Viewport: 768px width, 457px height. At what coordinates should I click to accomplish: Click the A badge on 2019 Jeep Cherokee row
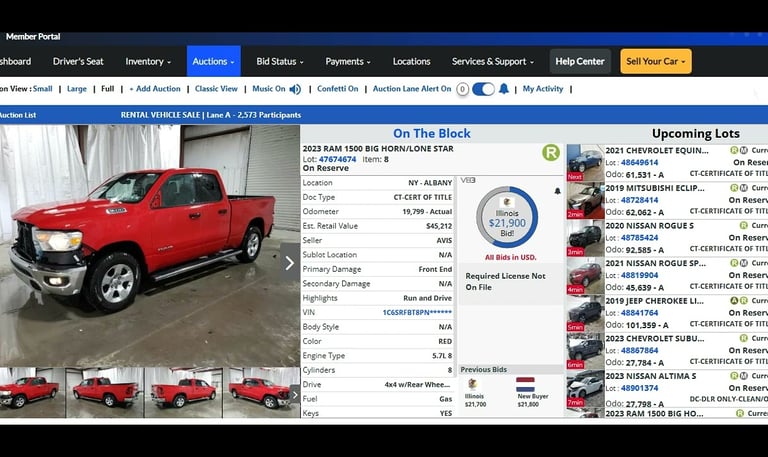coord(734,301)
